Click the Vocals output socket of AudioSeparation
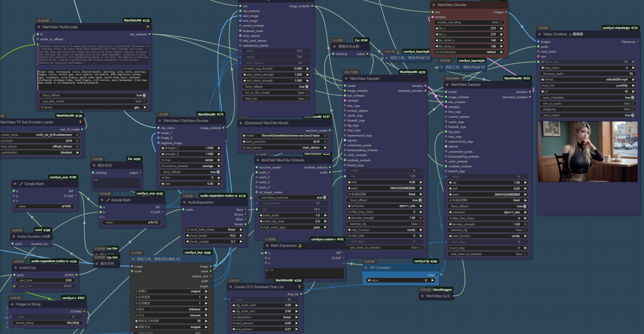The height and width of the screenshot is (334, 644). (x=246, y=224)
